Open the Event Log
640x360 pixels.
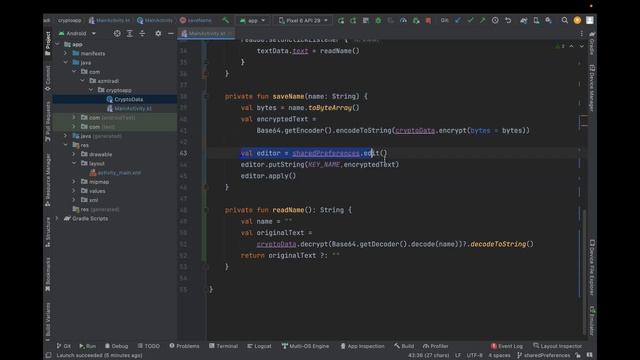507,346
